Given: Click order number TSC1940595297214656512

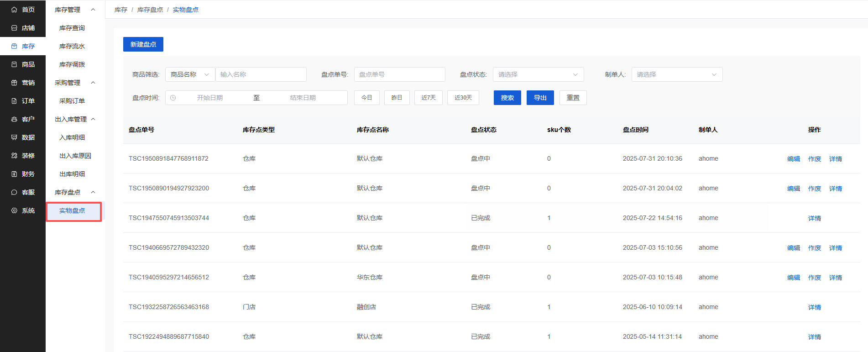Looking at the screenshot, I should [x=169, y=277].
